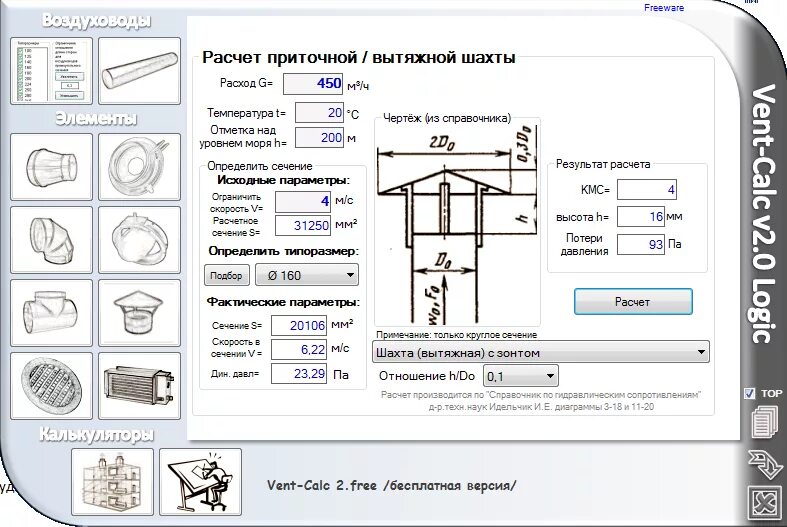Click the calculated section field 31250
The width and height of the screenshot is (787, 527).
(303, 226)
